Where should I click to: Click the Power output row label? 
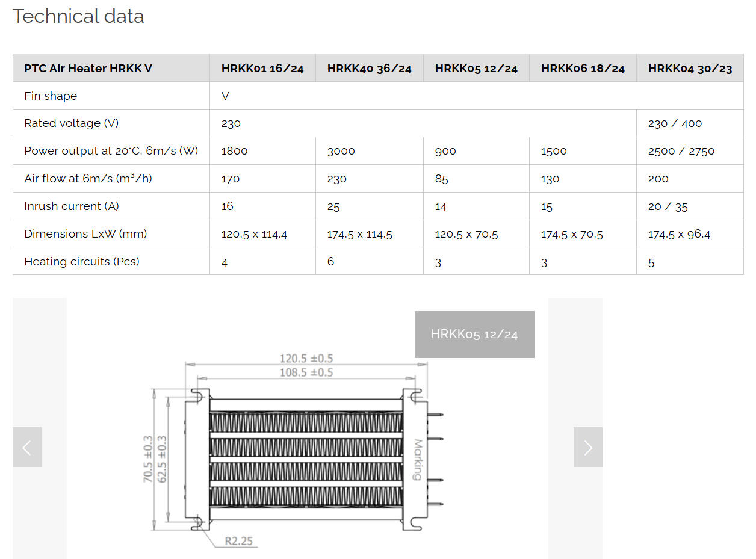[111, 151]
